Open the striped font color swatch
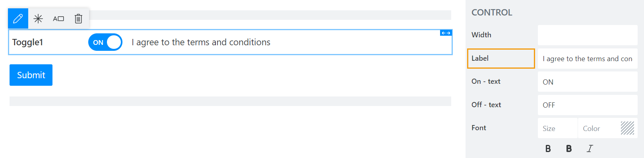The image size is (644, 158). (x=628, y=128)
